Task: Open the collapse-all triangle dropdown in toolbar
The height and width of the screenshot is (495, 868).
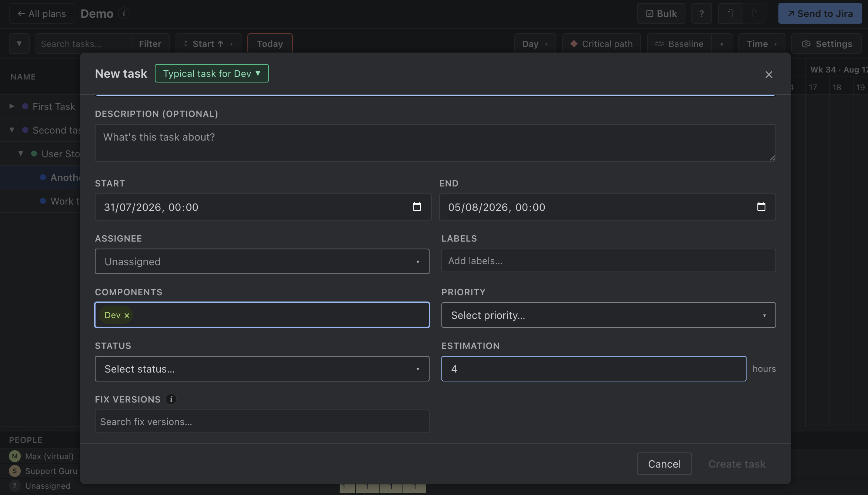Action: click(19, 44)
